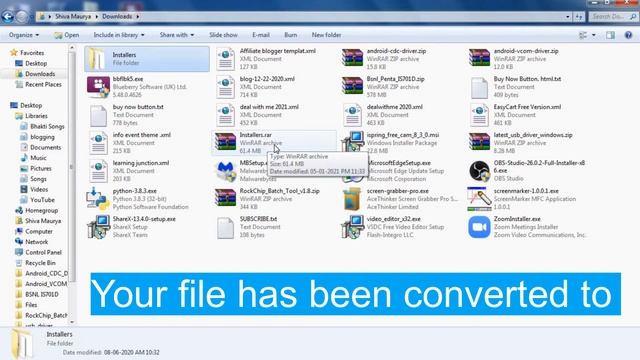Screen dimensions: 640x360
Task: Expand the arrow after Shiva Maurya in the path
Action: point(97,16)
